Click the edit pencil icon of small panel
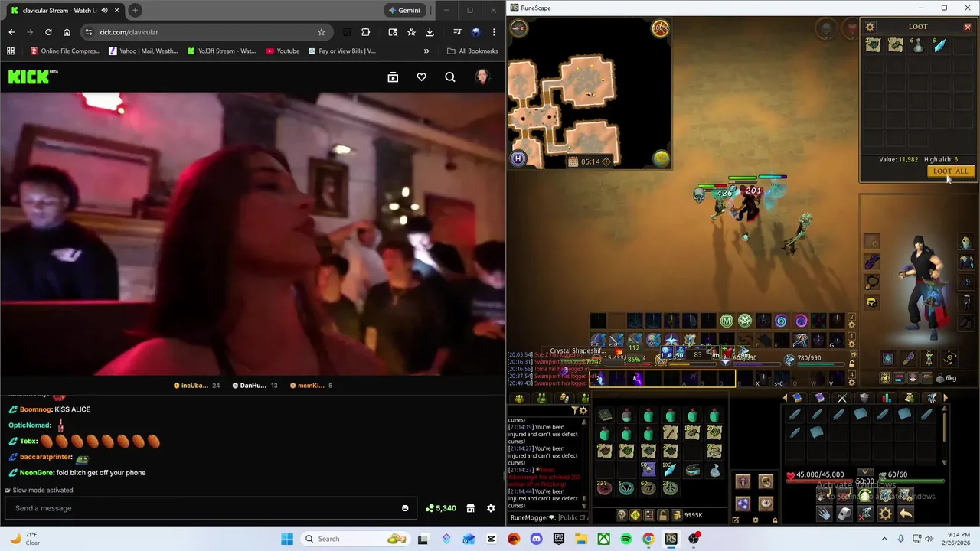This screenshot has height=551, width=980. pos(736,520)
